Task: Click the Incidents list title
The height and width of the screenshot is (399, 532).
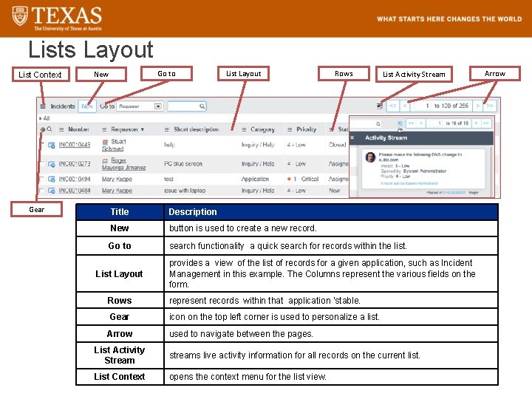Action: [x=63, y=106]
